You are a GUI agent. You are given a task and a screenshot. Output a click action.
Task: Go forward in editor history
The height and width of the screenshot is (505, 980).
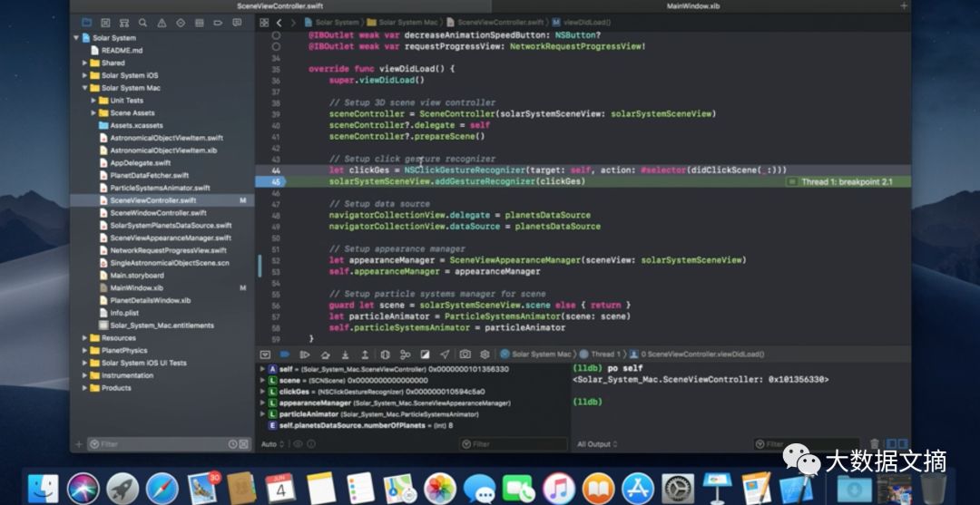pos(292,23)
